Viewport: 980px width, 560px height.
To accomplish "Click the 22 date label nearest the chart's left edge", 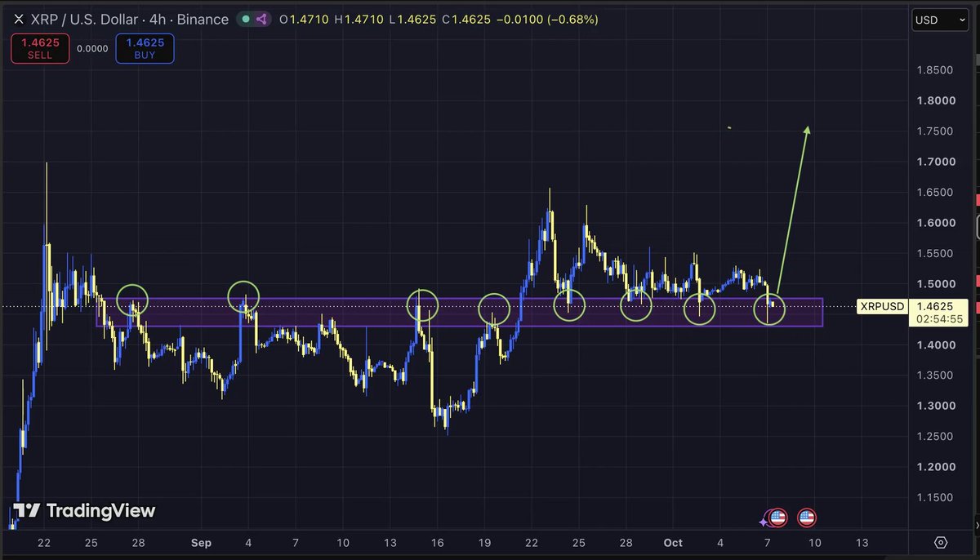I will point(44,543).
